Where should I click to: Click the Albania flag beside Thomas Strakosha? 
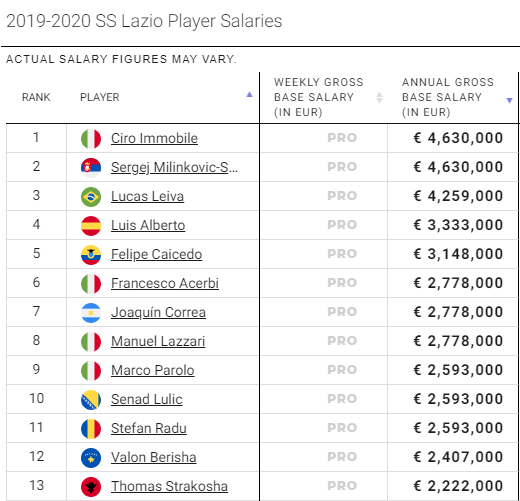point(91,486)
